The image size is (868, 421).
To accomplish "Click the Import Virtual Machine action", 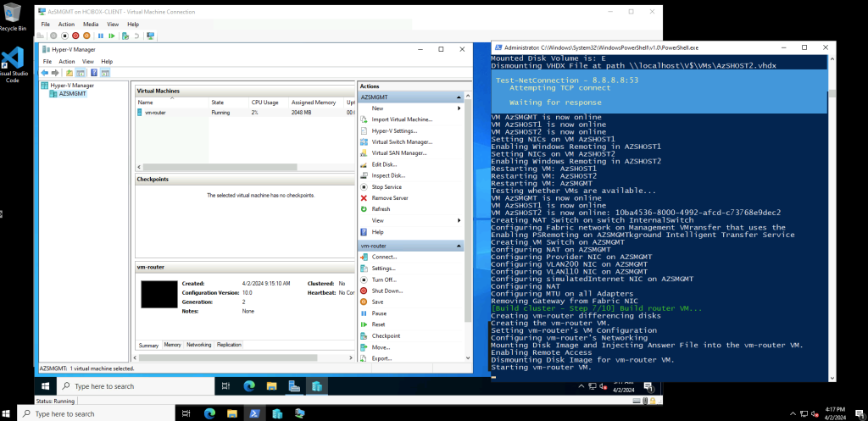I will [x=402, y=119].
